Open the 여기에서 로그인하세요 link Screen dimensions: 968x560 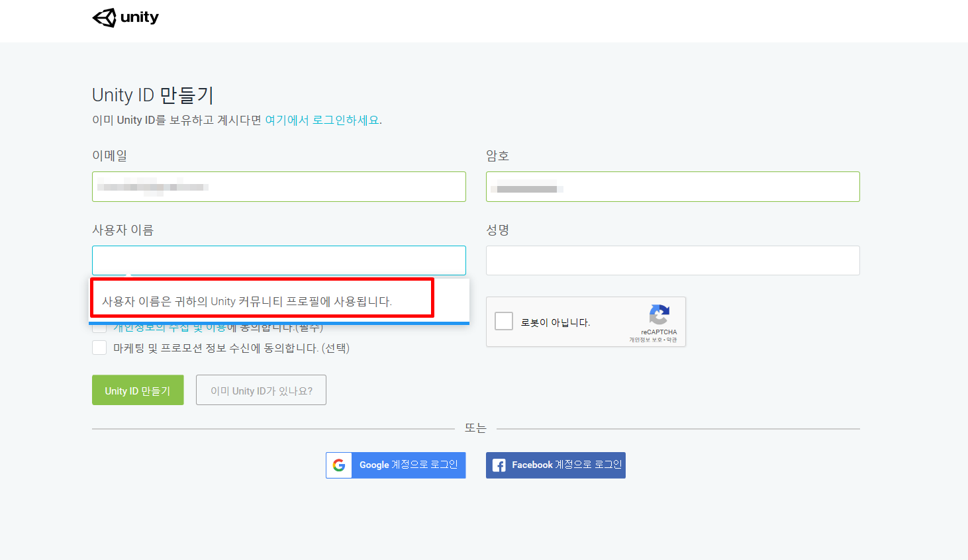[x=322, y=120]
